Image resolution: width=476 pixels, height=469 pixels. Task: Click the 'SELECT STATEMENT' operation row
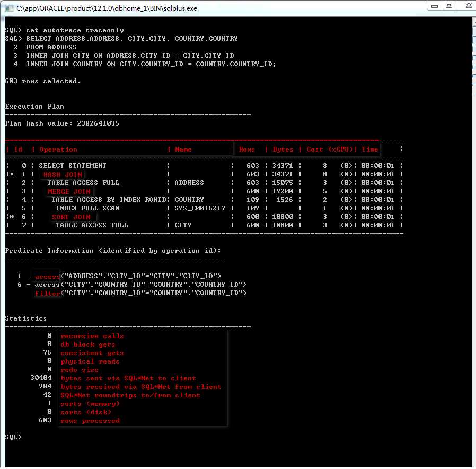[x=73, y=166]
